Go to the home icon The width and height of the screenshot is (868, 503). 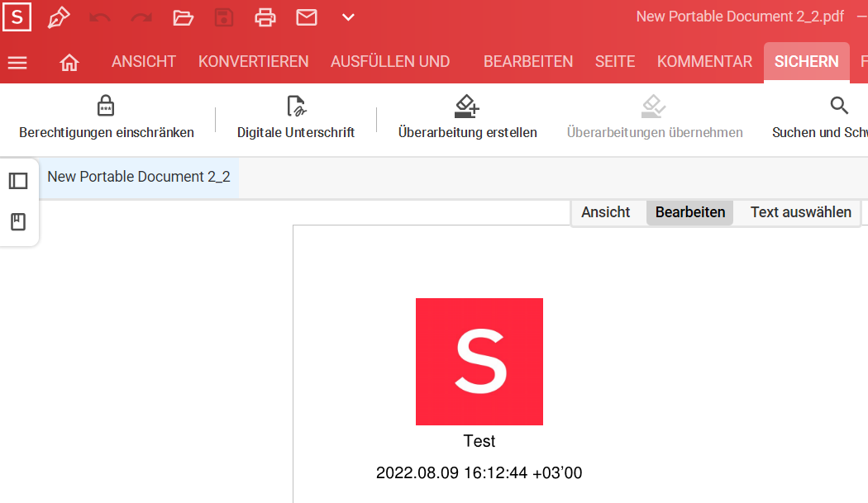tap(69, 63)
